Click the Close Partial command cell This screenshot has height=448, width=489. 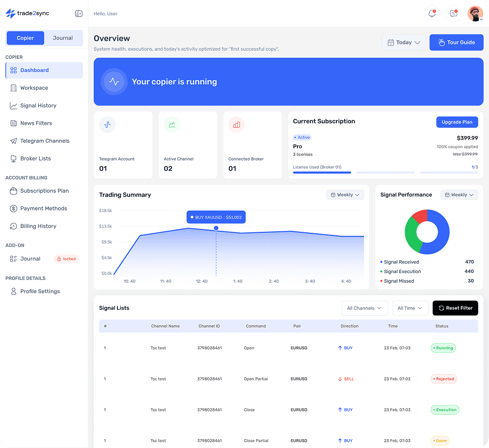pyautogui.click(x=256, y=441)
